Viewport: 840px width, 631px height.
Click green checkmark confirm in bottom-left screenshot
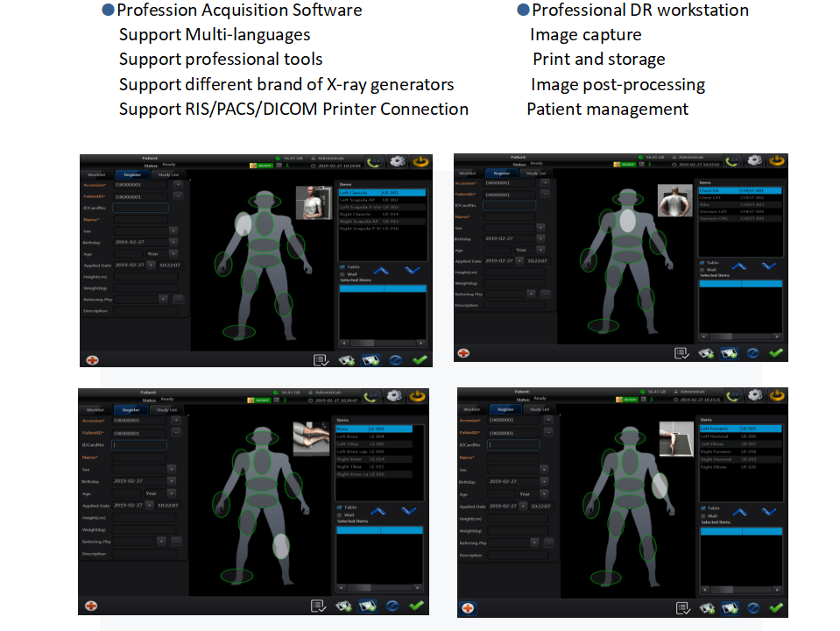(x=416, y=606)
